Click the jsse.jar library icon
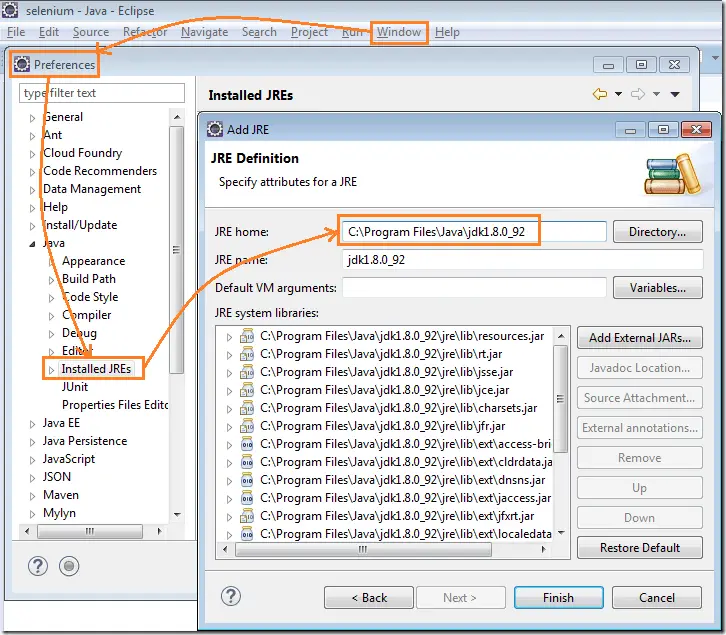726x635 pixels. coord(247,372)
